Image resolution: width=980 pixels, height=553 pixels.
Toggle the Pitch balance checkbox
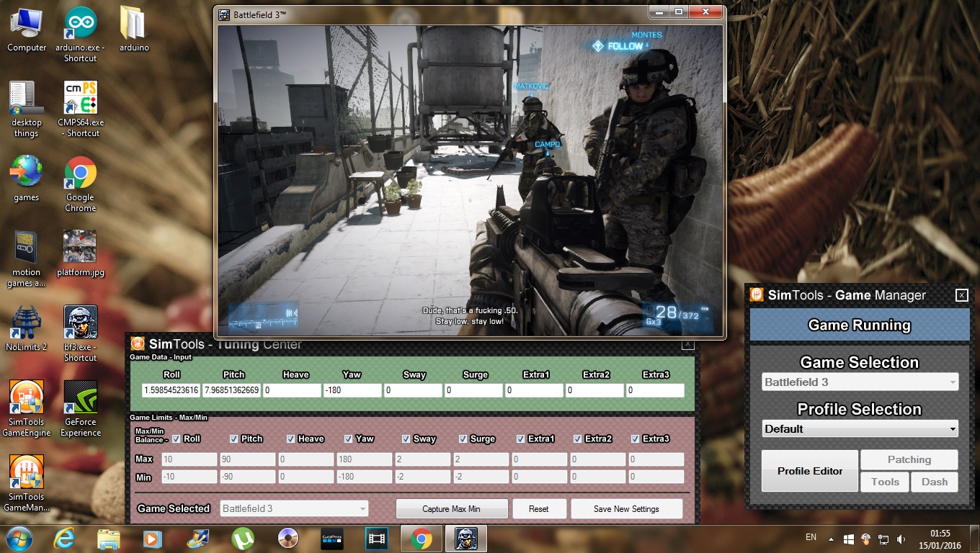tap(233, 439)
